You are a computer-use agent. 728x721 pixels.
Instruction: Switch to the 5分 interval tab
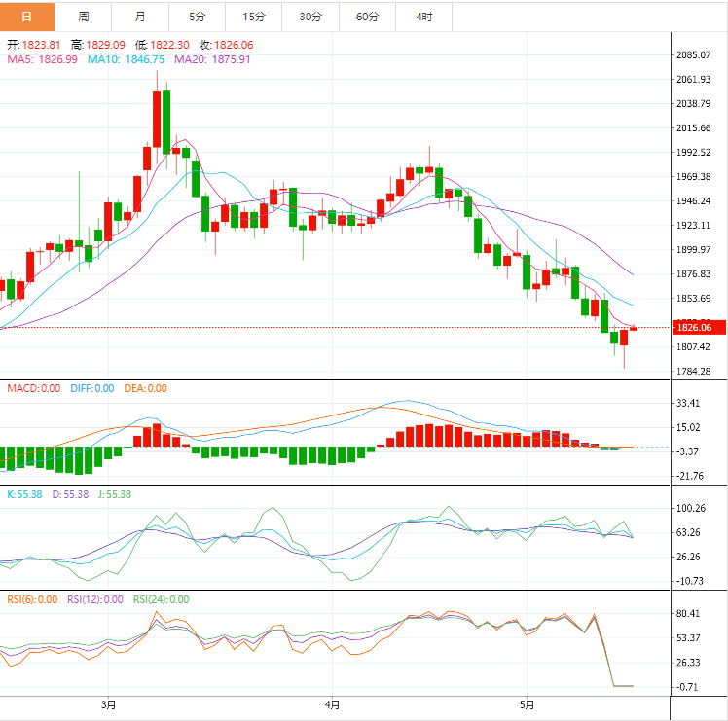tap(198, 17)
